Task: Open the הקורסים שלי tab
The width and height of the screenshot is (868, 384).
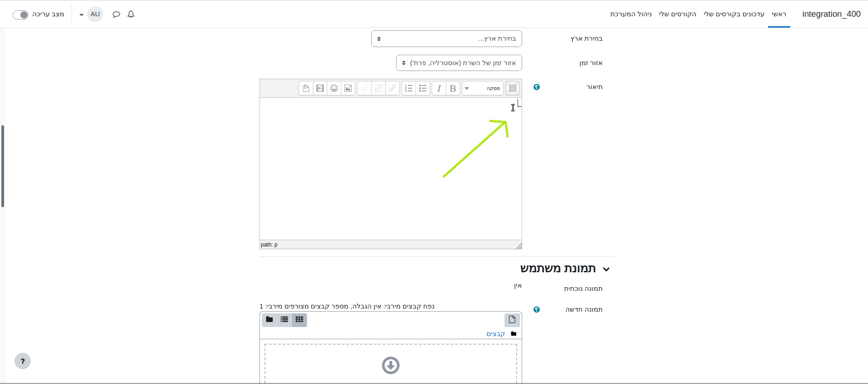Action: click(678, 14)
